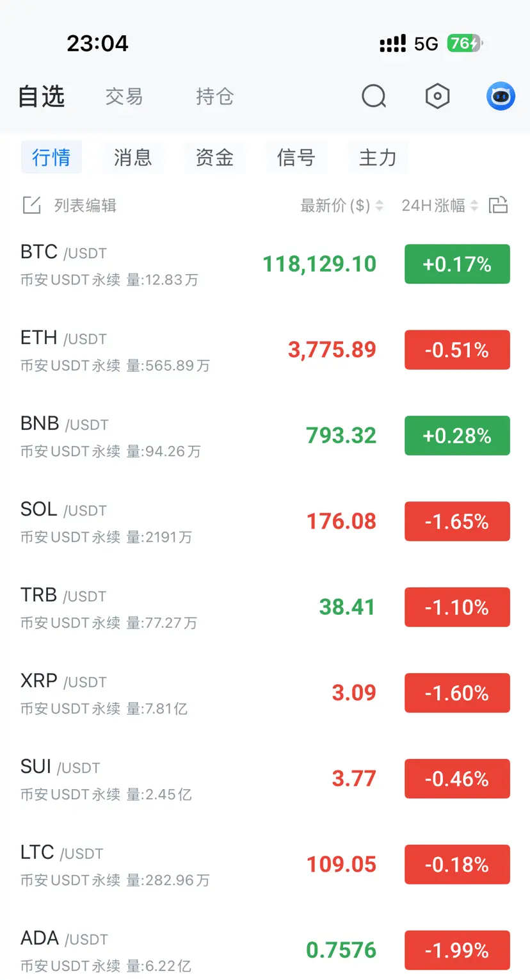
Task: Tap the robot avatar icon
Action: click(501, 97)
